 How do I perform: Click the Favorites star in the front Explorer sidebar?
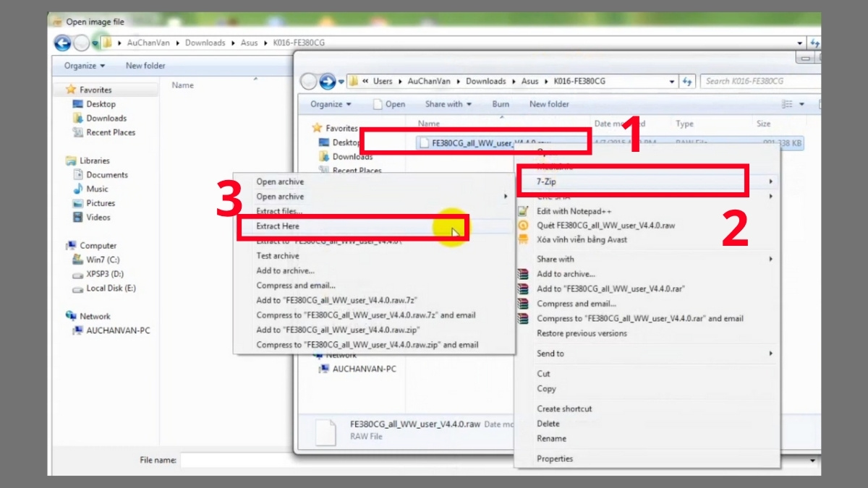pyautogui.click(x=317, y=128)
